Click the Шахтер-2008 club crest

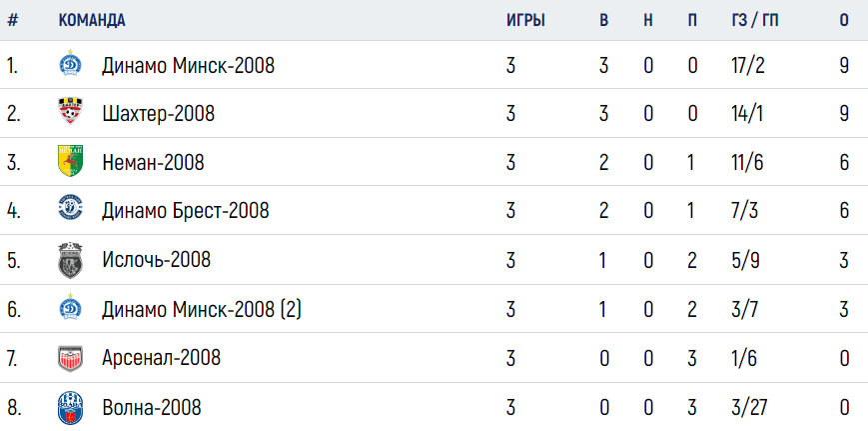[x=70, y=111]
